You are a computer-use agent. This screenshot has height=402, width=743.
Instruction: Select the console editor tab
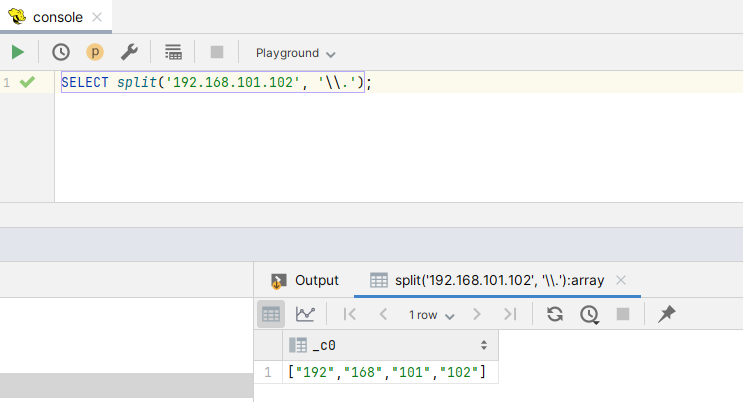tap(56, 17)
